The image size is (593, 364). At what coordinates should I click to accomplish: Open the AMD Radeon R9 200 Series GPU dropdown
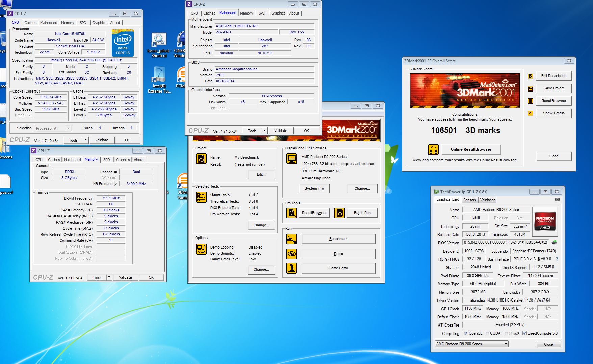471,344
